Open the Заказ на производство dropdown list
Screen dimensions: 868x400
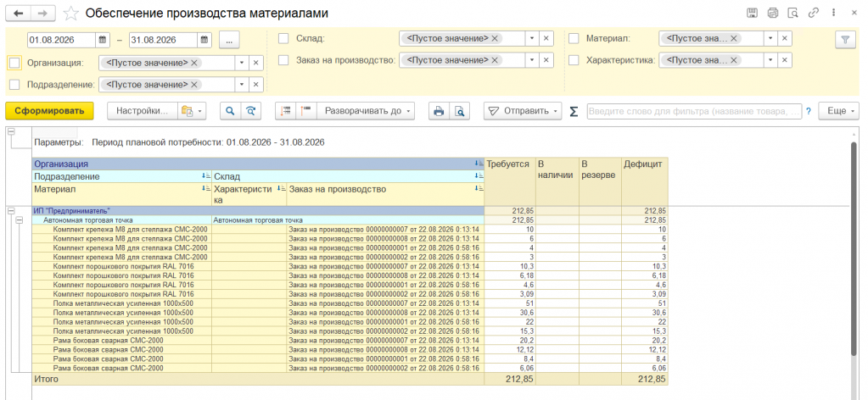coord(532,60)
